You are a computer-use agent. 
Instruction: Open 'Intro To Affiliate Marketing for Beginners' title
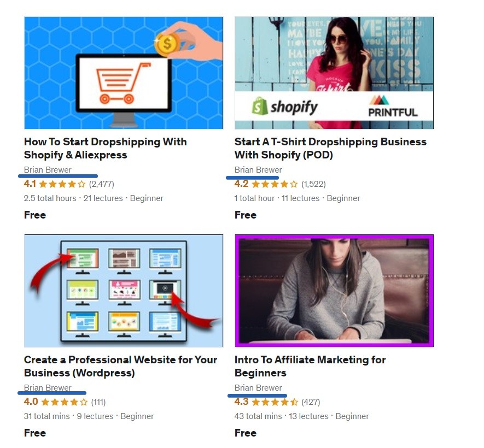(x=310, y=366)
